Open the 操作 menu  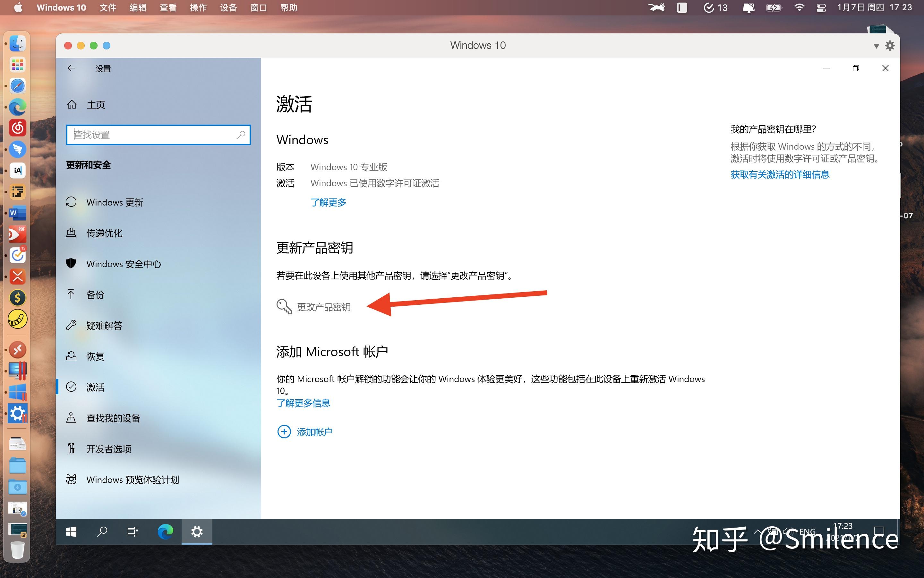click(x=198, y=8)
